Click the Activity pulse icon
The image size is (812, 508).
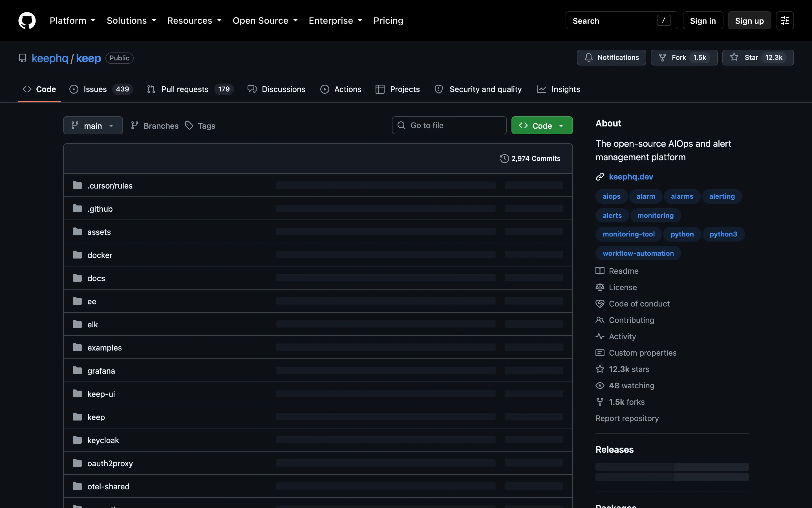point(600,336)
